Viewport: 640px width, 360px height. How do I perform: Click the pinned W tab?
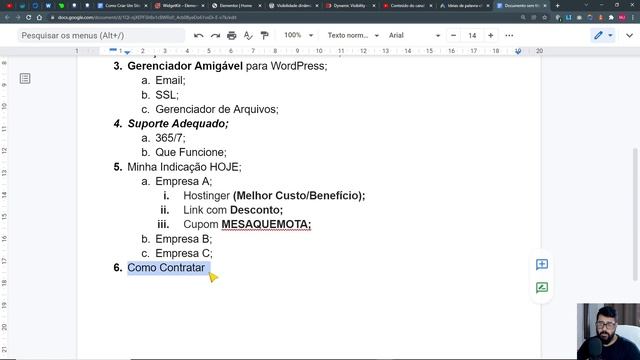tap(48, 6)
